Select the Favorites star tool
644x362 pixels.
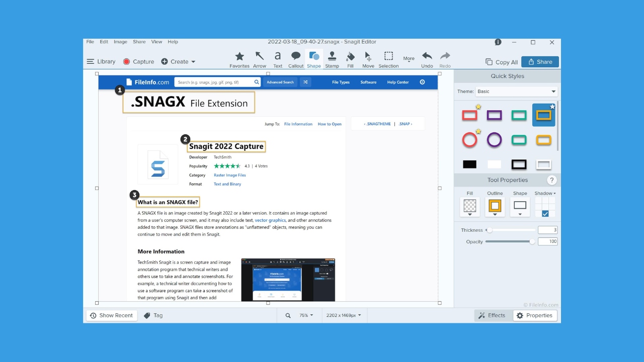point(239,59)
